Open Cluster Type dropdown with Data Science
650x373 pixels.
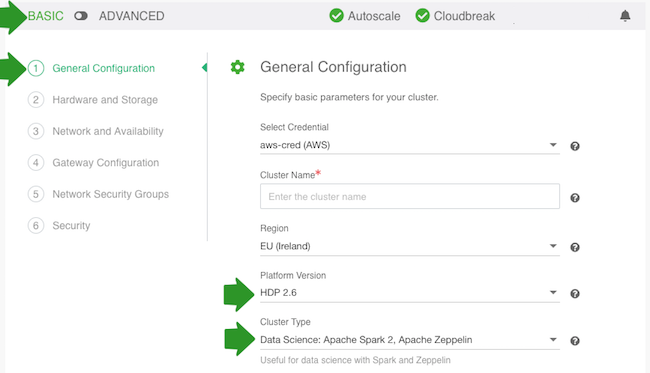pos(410,340)
